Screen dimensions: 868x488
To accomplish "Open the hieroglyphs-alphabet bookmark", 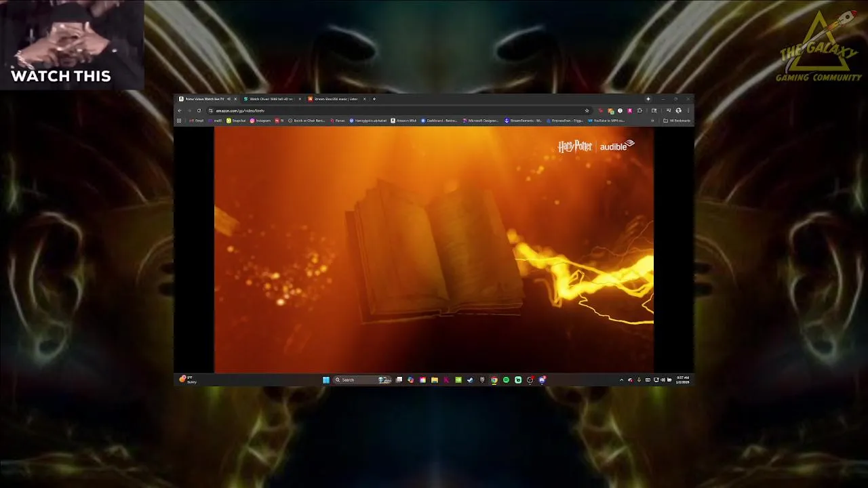I will coord(368,121).
